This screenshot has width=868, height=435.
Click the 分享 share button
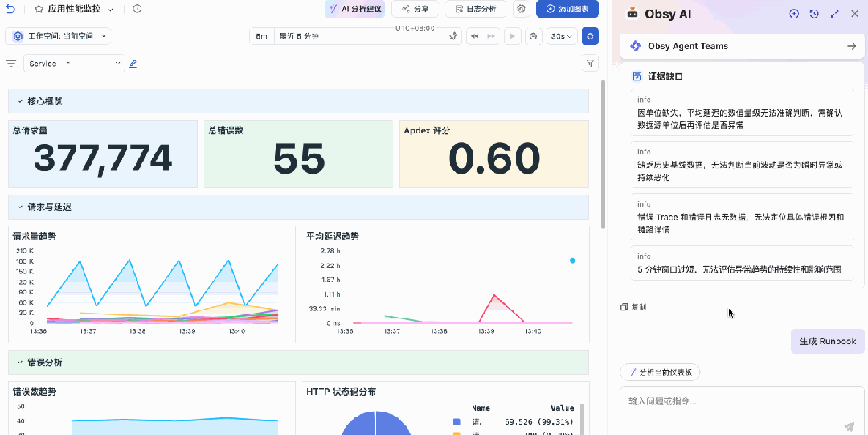415,9
